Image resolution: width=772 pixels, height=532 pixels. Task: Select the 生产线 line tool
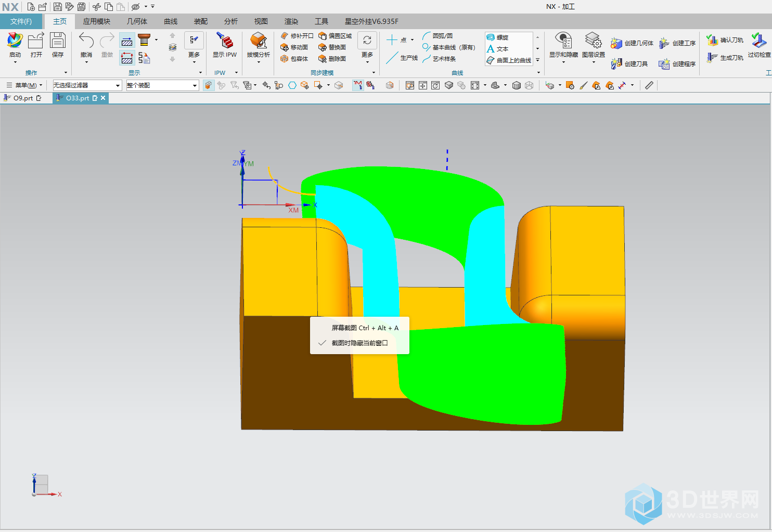coord(402,58)
